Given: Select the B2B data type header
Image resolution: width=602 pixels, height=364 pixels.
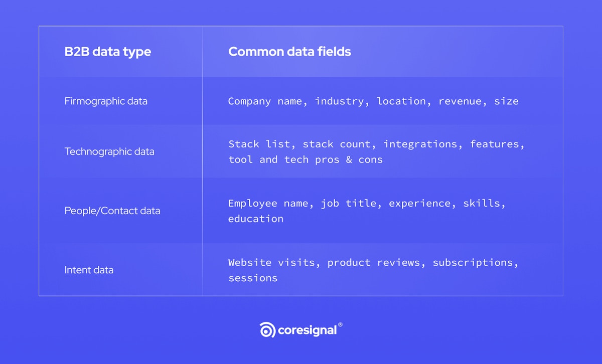Looking at the screenshot, I should click(x=108, y=52).
